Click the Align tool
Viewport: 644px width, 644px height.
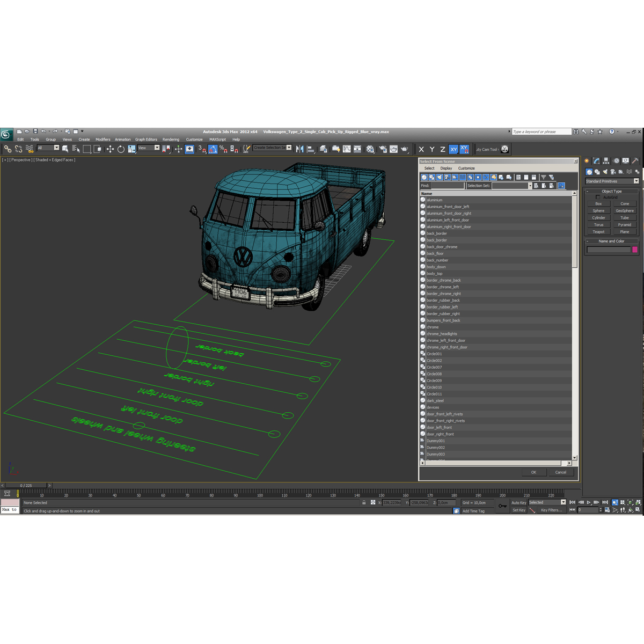coord(311,149)
